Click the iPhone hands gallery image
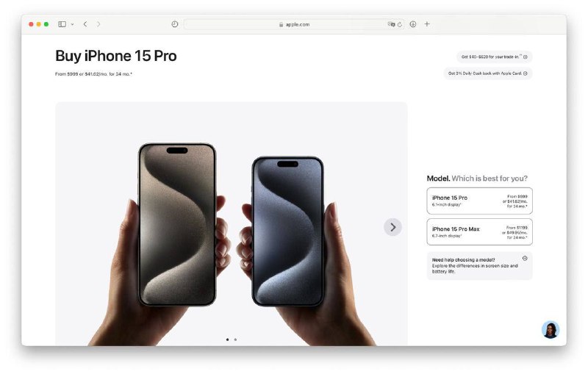 tap(232, 223)
